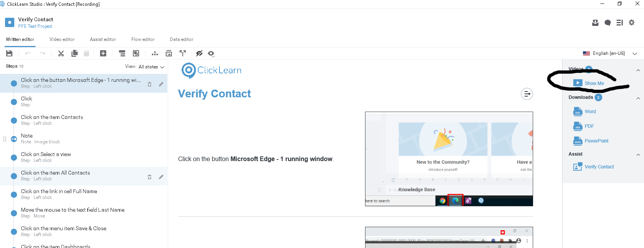The image size is (644, 248).
Task: Switch to the Data editor tab
Action: [182, 39]
